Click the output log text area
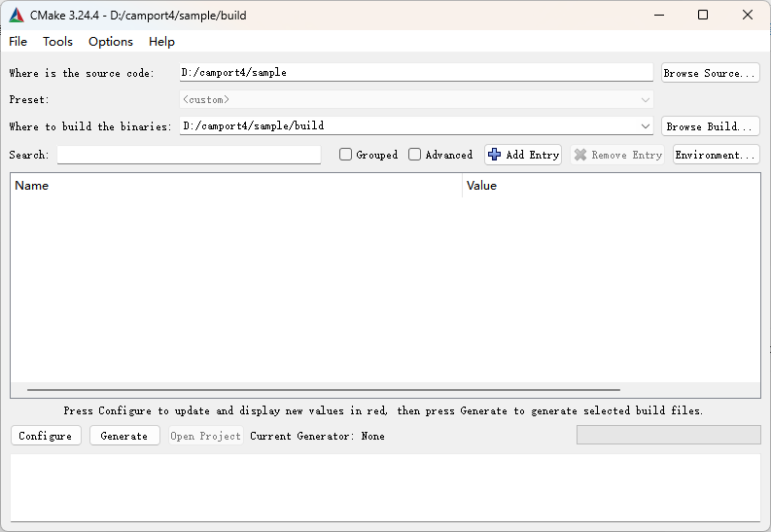771x532 pixels. point(385,487)
